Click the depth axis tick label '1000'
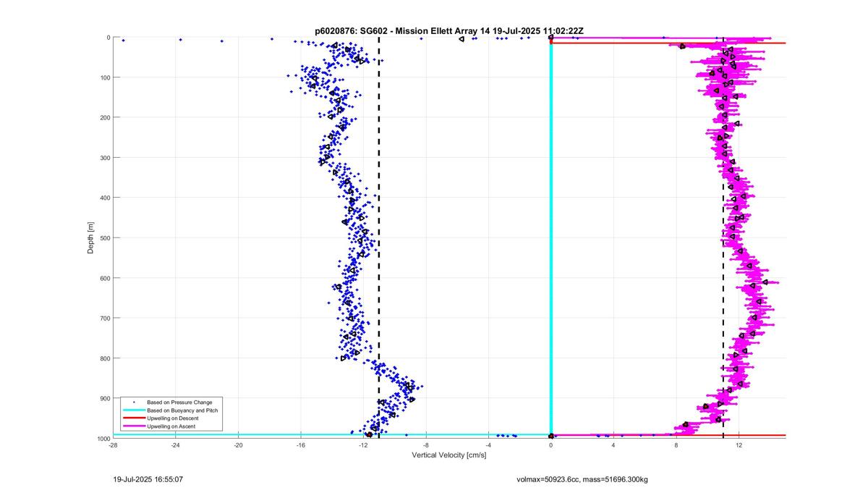Image resolution: width=868 pixels, height=493 pixels. [103, 438]
